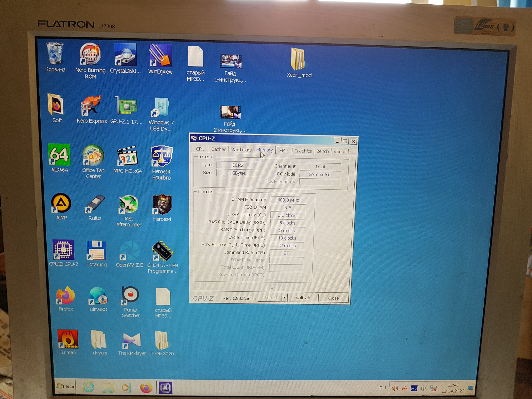This screenshot has width=532, height=399.
Task: Expand the Tools dropdown arrow
Action: [284, 298]
